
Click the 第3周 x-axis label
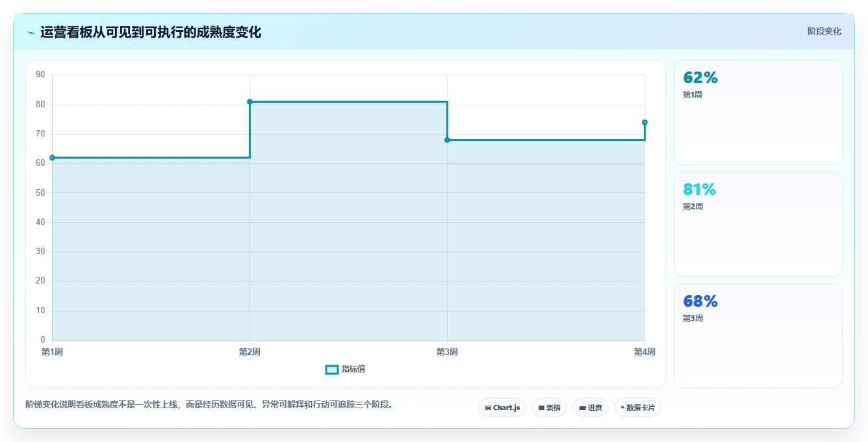pyautogui.click(x=447, y=352)
